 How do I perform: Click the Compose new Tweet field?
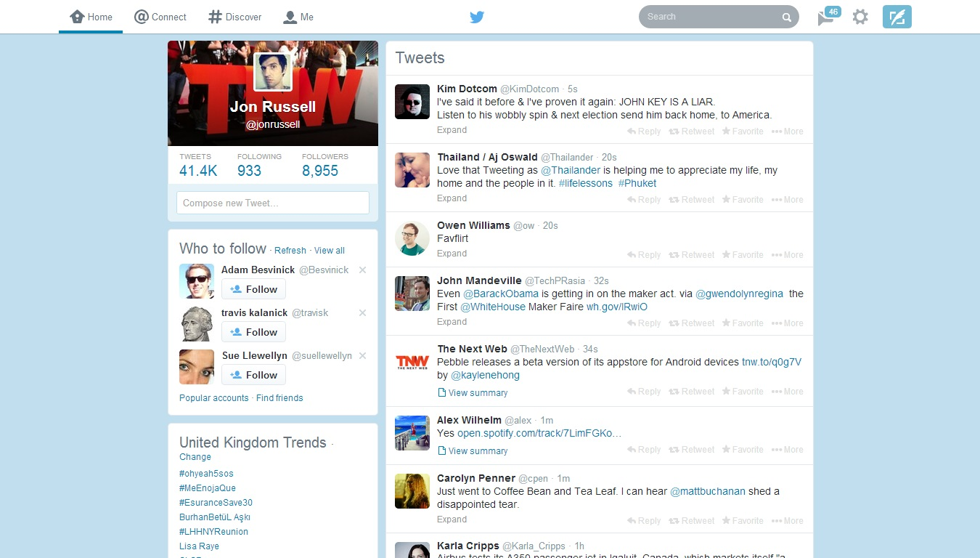click(272, 203)
